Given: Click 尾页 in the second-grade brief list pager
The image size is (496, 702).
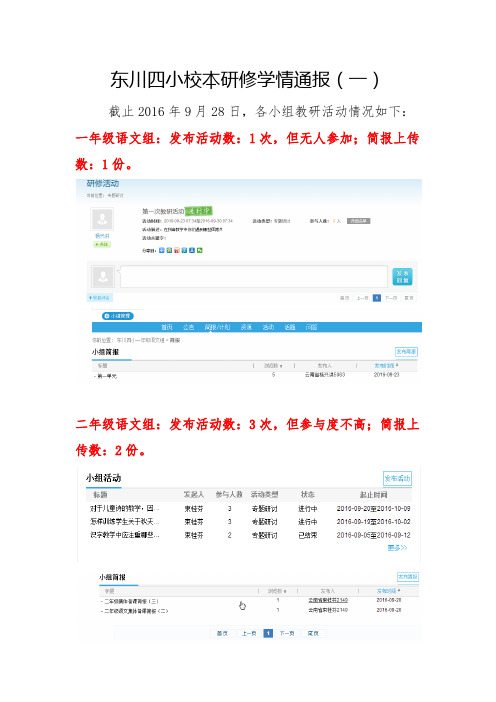Looking at the screenshot, I should tap(313, 634).
